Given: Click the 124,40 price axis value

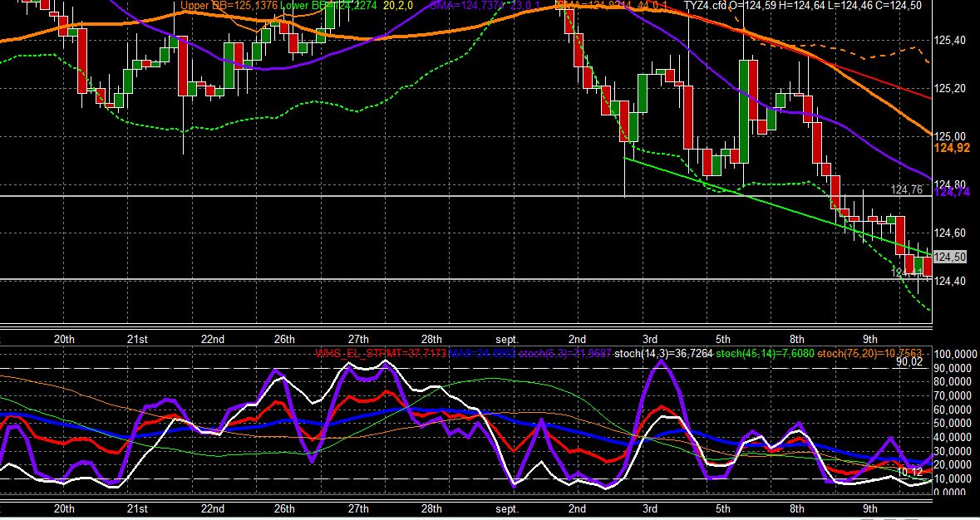Looking at the screenshot, I should coord(949,280).
